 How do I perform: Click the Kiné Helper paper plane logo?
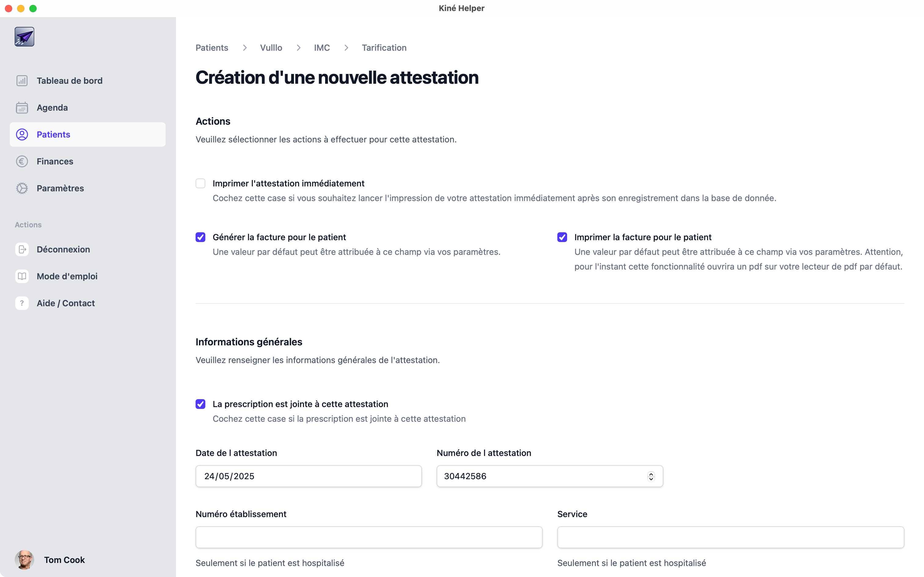[x=24, y=37]
